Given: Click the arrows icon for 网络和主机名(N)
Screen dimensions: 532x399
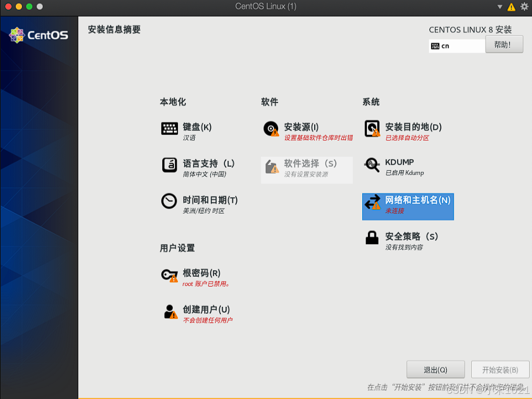Looking at the screenshot, I should pos(373,202).
